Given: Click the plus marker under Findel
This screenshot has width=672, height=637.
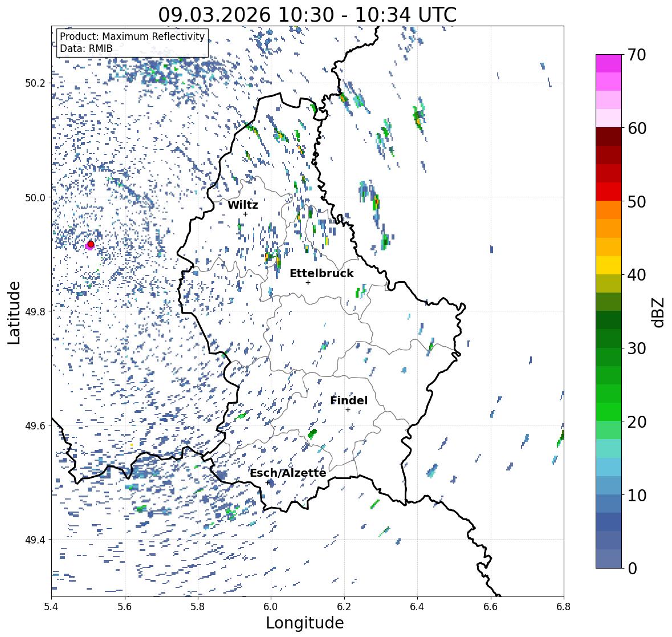Looking at the screenshot, I should [348, 410].
